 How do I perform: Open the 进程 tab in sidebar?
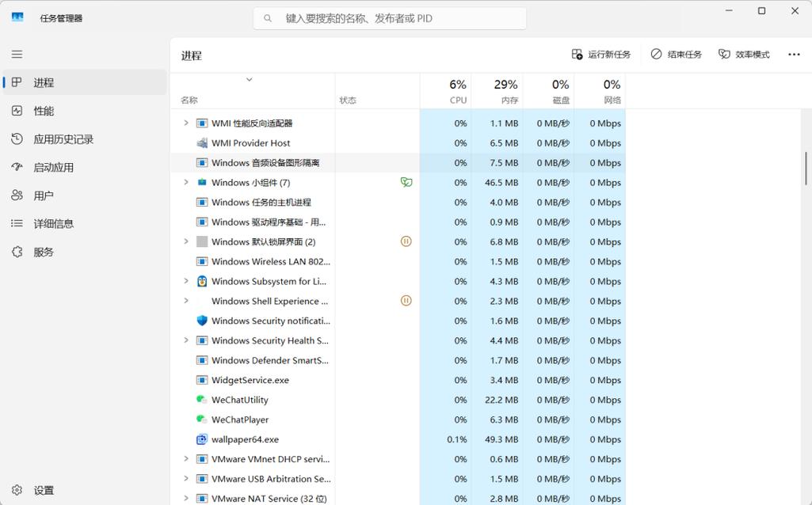(x=85, y=82)
